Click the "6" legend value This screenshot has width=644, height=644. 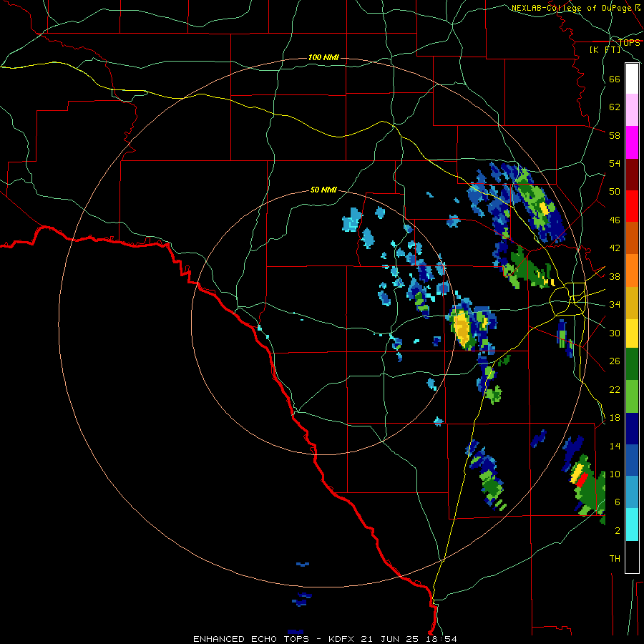[x=618, y=502]
